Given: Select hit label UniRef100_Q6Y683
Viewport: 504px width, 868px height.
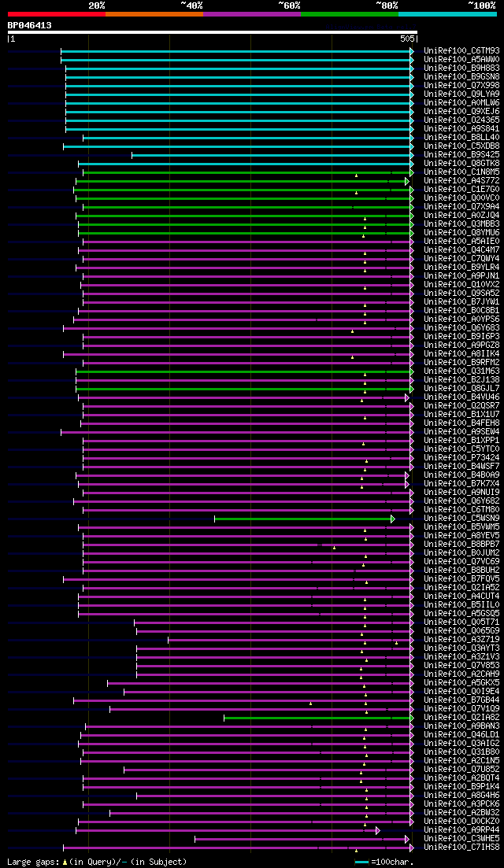Looking at the screenshot, I should [x=462, y=328].
